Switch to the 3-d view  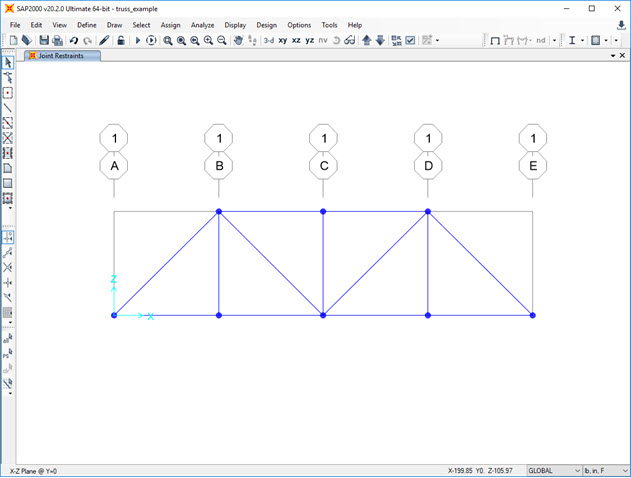point(268,41)
